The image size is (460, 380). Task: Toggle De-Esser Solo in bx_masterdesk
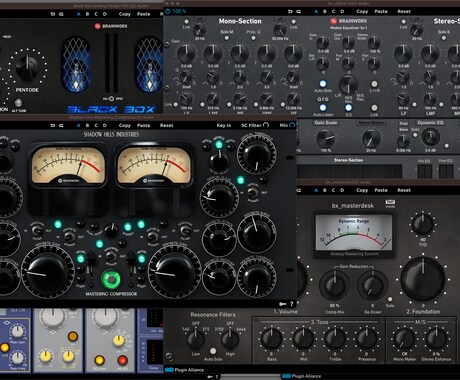click(390, 299)
